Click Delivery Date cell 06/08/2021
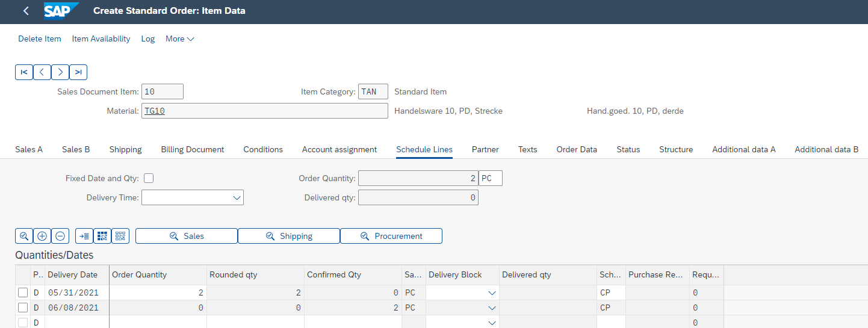868x328 pixels. pyautogui.click(x=76, y=308)
